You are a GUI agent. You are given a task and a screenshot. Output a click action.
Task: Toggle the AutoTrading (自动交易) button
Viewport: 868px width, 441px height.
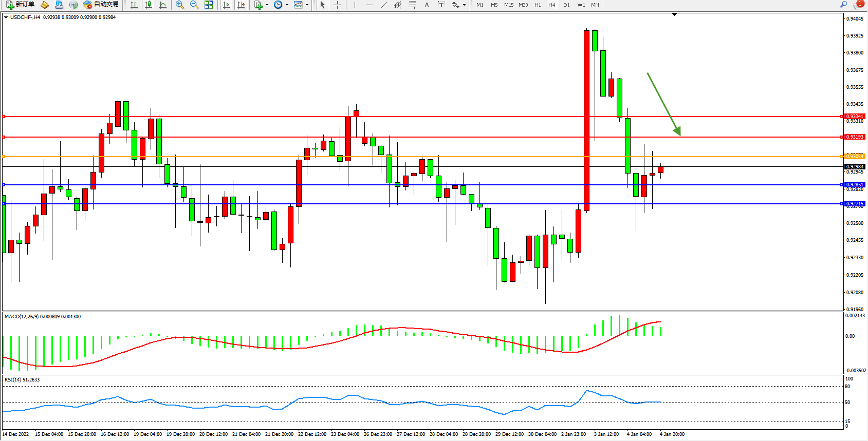pyautogui.click(x=101, y=5)
